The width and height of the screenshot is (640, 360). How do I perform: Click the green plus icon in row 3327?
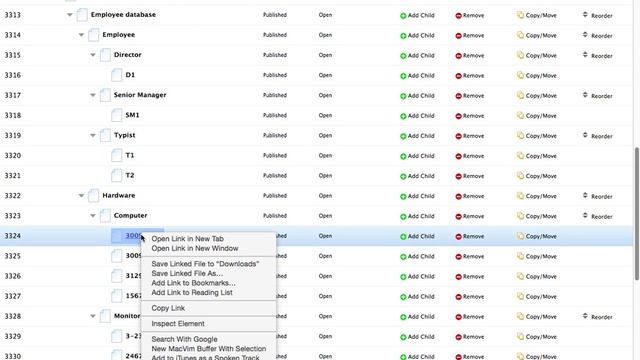tap(403, 297)
